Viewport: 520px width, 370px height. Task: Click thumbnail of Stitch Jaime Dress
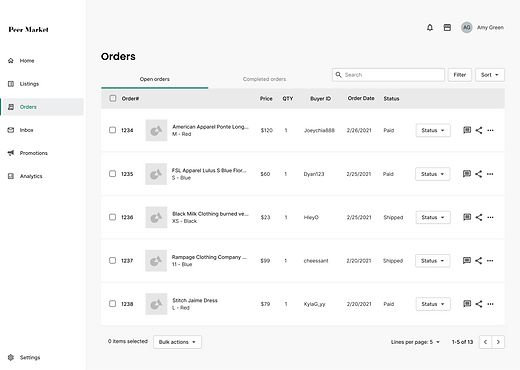click(x=156, y=304)
